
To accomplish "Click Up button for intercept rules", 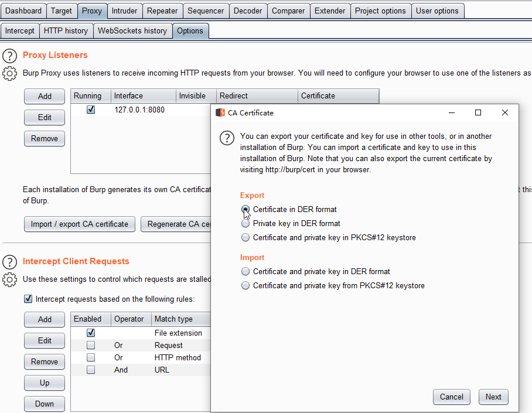I will click(45, 383).
